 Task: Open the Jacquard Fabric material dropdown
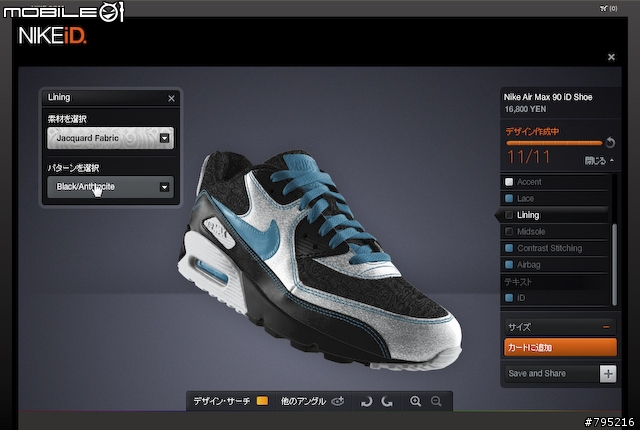point(110,138)
